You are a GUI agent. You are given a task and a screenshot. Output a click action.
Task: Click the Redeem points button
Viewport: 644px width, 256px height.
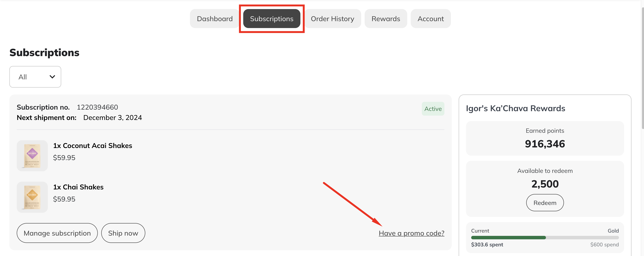click(x=545, y=203)
